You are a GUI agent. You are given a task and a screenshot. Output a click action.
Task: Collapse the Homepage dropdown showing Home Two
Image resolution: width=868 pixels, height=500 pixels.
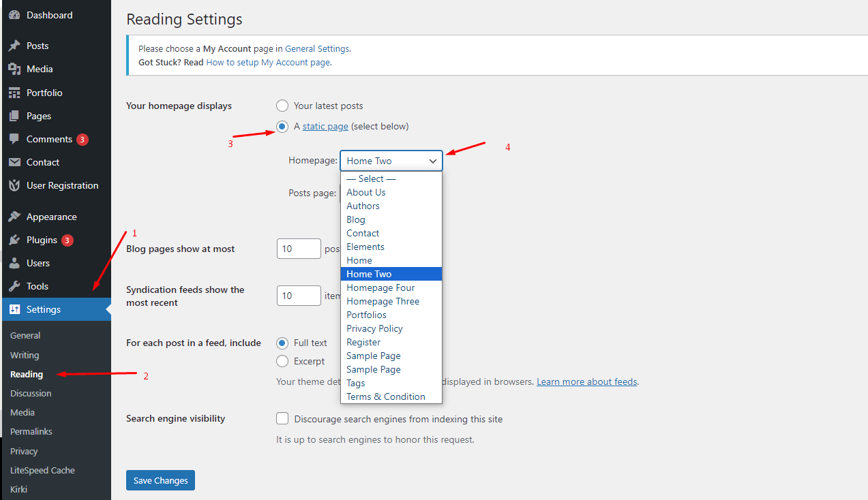tap(391, 161)
